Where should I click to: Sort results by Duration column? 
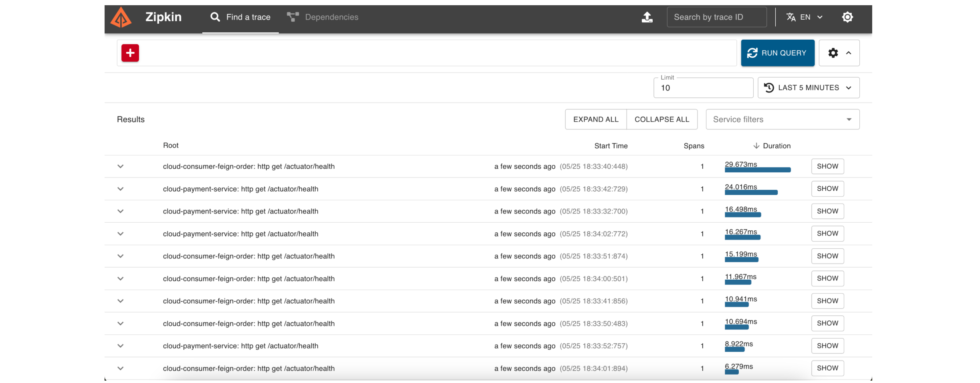772,146
